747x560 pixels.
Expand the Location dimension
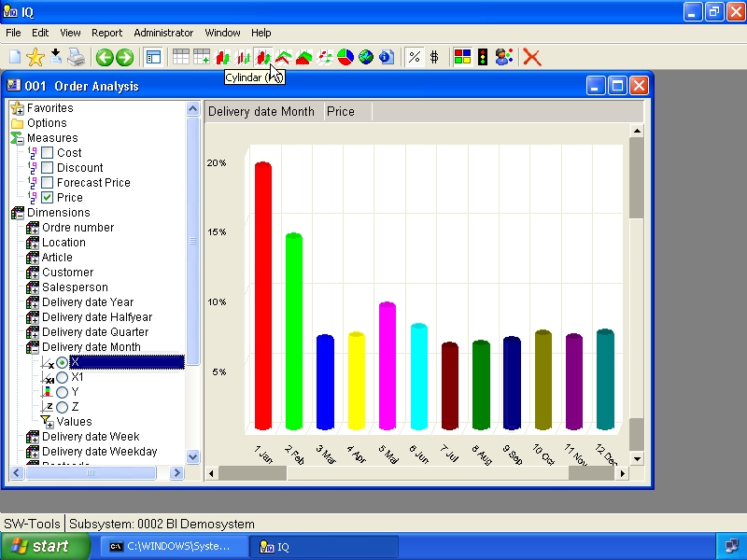[35, 245]
